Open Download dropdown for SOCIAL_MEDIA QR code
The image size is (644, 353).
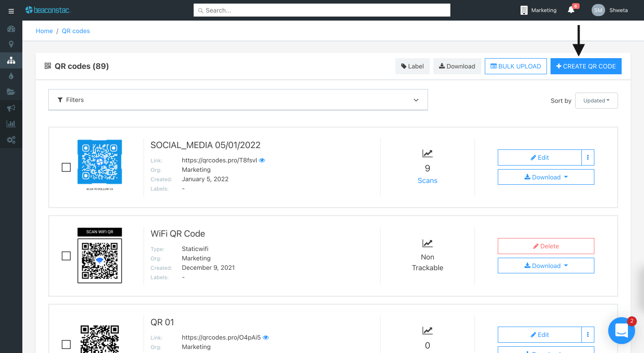tap(546, 177)
